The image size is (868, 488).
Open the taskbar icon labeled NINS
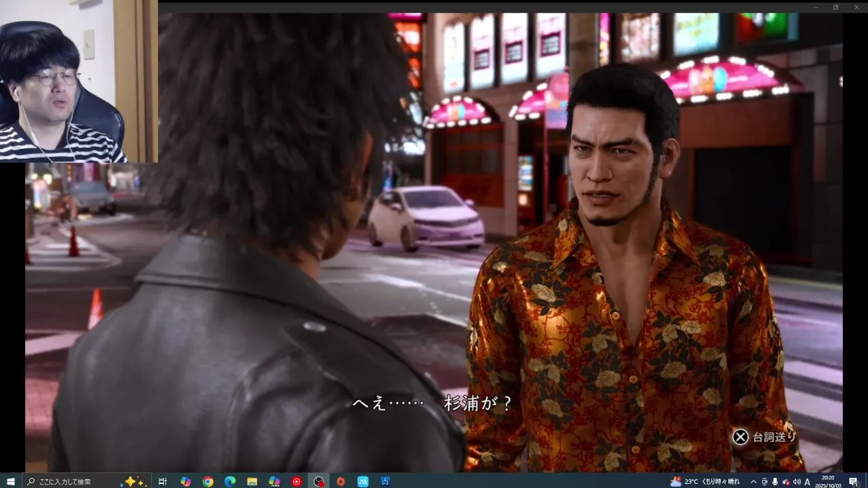274,481
